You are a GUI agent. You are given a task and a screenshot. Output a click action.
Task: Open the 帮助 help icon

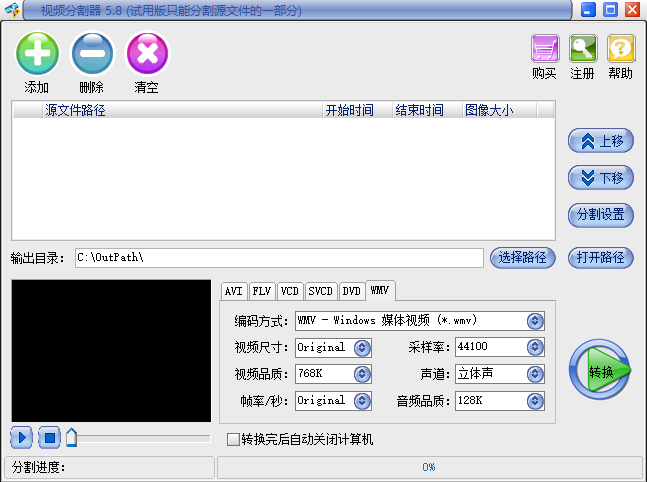pos(621,49)
